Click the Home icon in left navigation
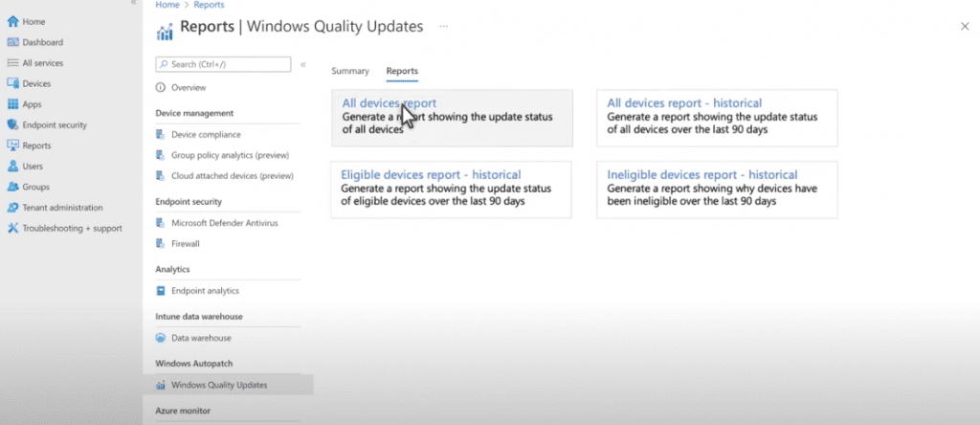The height and width of the screenshot is (425, 980). tap(12, 22)
